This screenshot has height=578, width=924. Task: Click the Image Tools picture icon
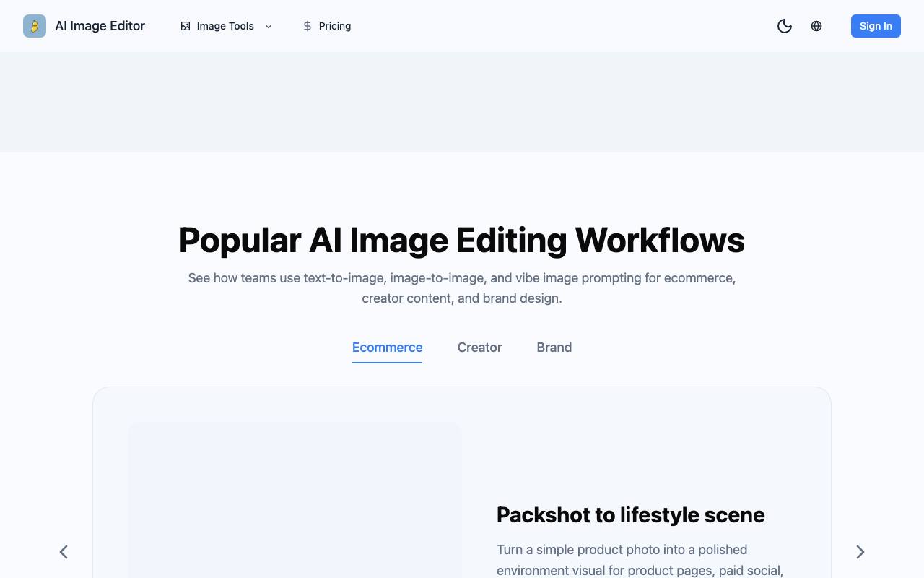pyautogui.click(x=186, y=26)
